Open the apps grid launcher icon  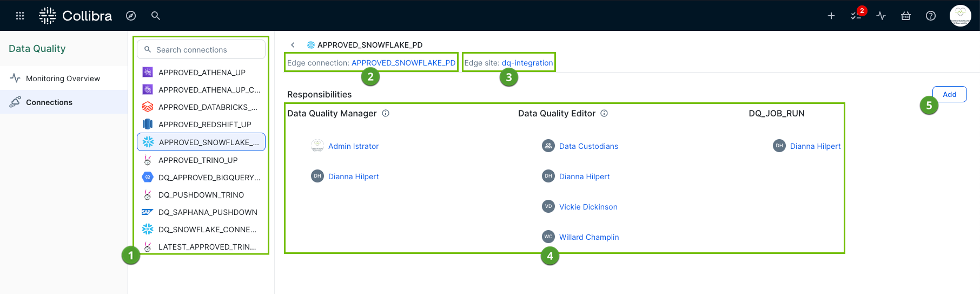20,16
